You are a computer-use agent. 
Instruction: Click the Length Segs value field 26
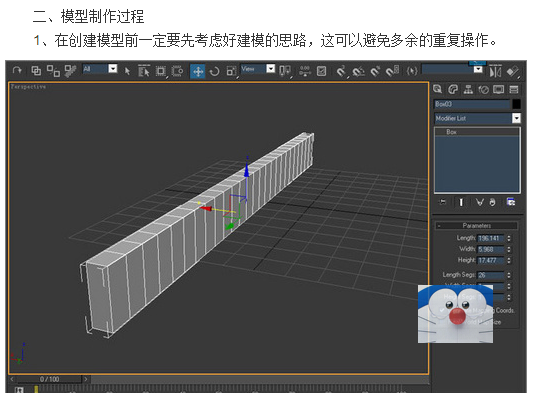click(x=491, y=275)
